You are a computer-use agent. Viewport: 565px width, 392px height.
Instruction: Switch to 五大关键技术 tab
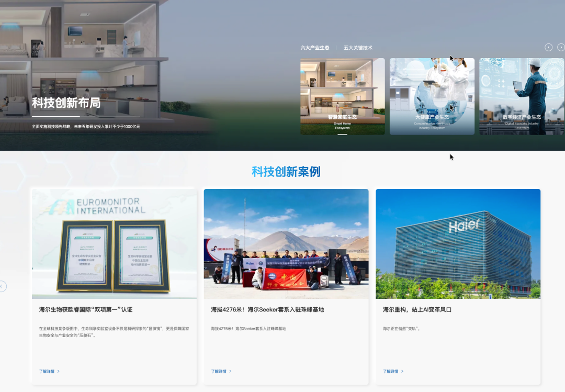(358, 48)
